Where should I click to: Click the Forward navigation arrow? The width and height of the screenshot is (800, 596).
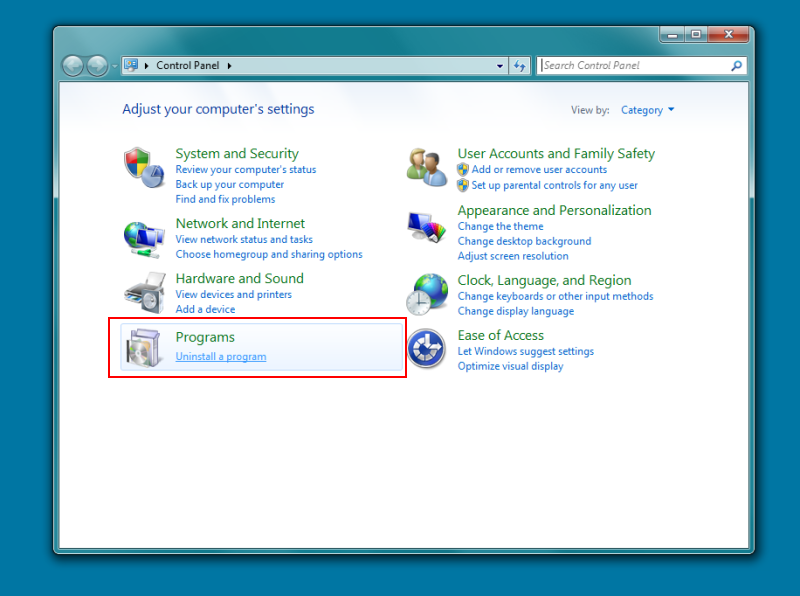(x=97, y=66)
